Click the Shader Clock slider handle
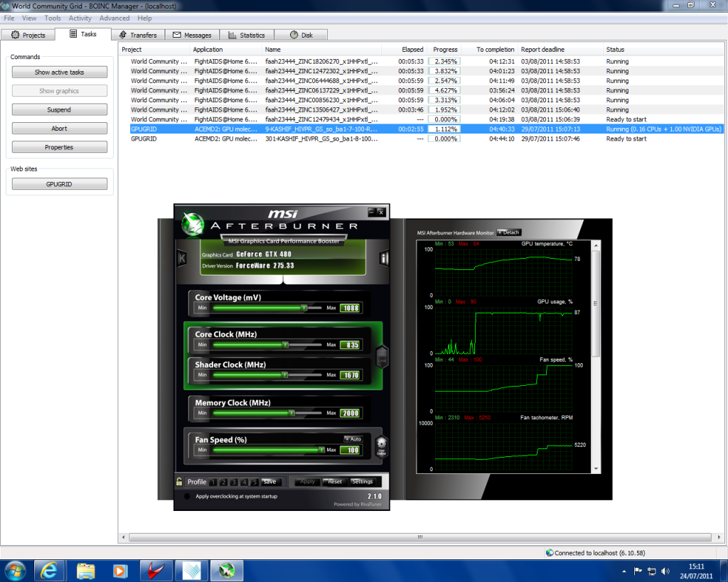The width and height of the screenshot is (728, 582). 285,375
